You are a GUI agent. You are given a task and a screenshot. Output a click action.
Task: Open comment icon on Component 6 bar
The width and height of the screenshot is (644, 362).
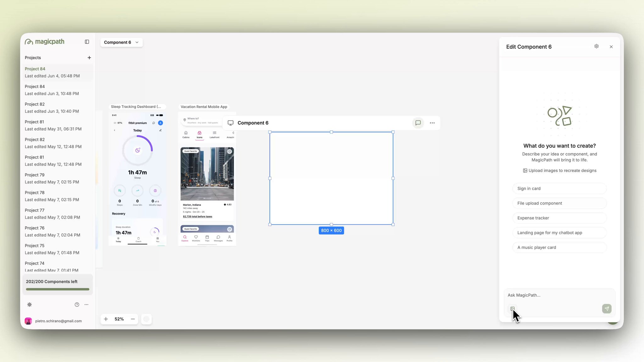tap(418, 123)
